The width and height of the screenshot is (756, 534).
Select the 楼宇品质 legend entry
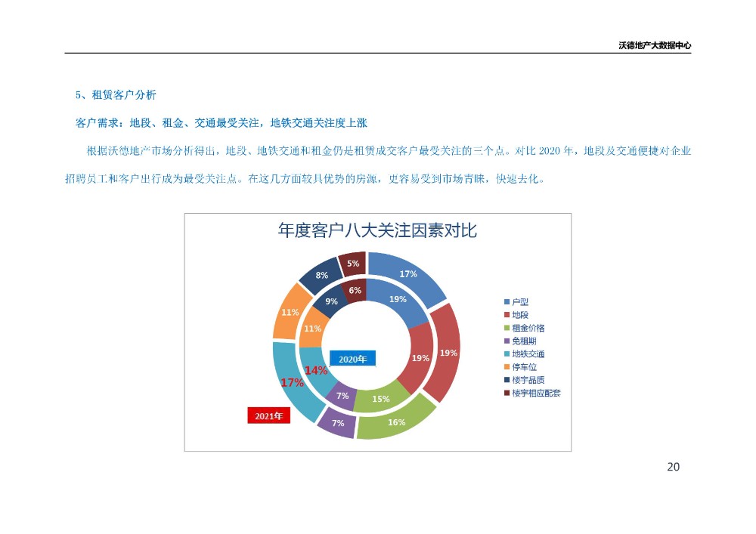tap(528, 380)
